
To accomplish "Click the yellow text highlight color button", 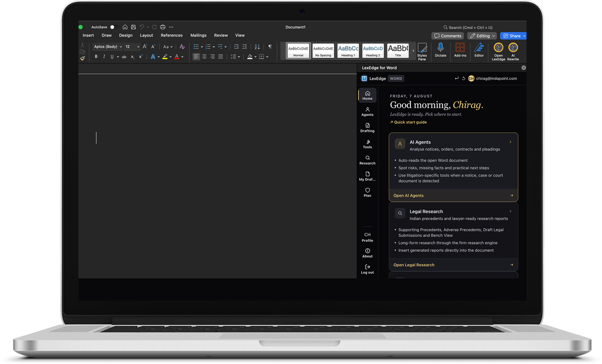I will [165, 57].
